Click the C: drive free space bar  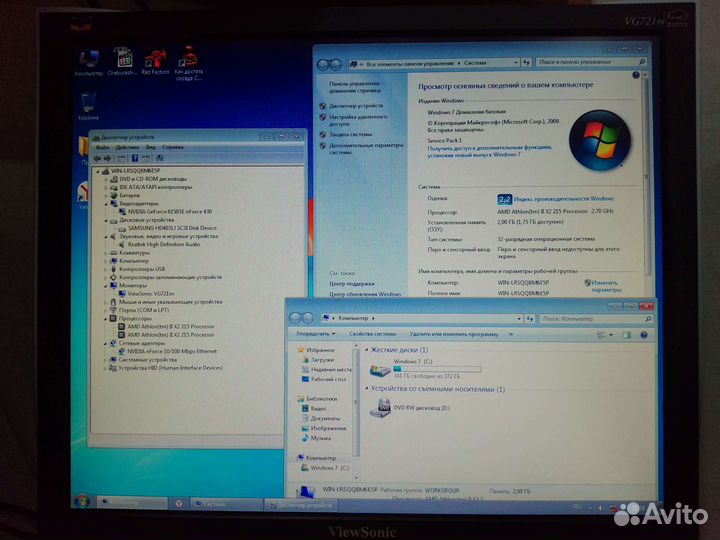tap(437, 369)
